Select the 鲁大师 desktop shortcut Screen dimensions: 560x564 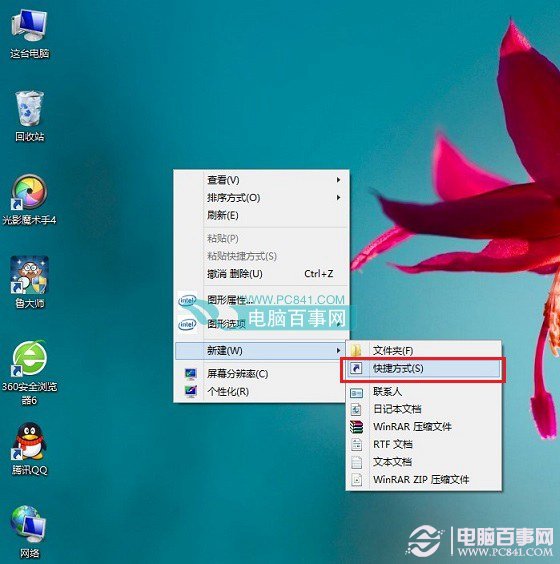tap(29, 282)
